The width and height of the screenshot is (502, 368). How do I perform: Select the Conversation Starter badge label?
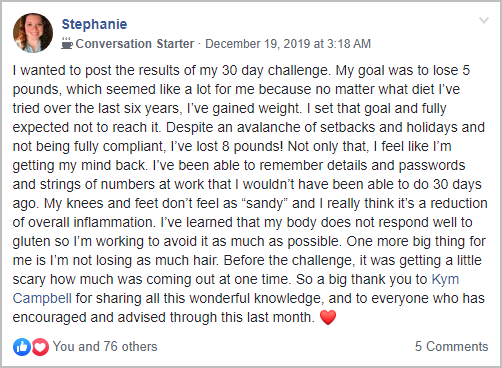135,44
